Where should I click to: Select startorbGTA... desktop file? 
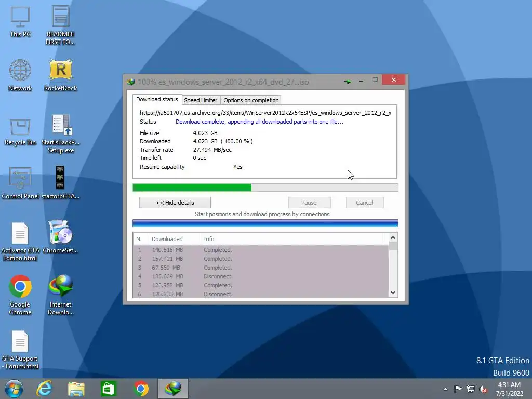pyautogui.click(x=60, y=182)
